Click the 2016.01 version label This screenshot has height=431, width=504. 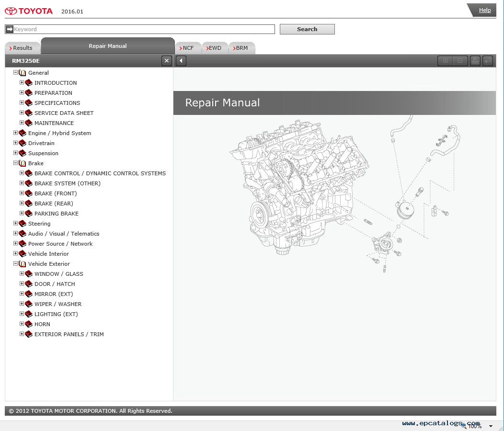[x=72, y=11]
